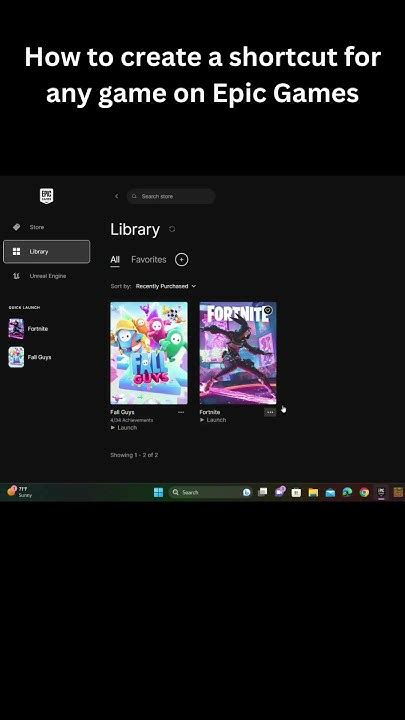Open Microsoft Store in the taskbar
Viewport: 405px width, 720px height.
296,492
